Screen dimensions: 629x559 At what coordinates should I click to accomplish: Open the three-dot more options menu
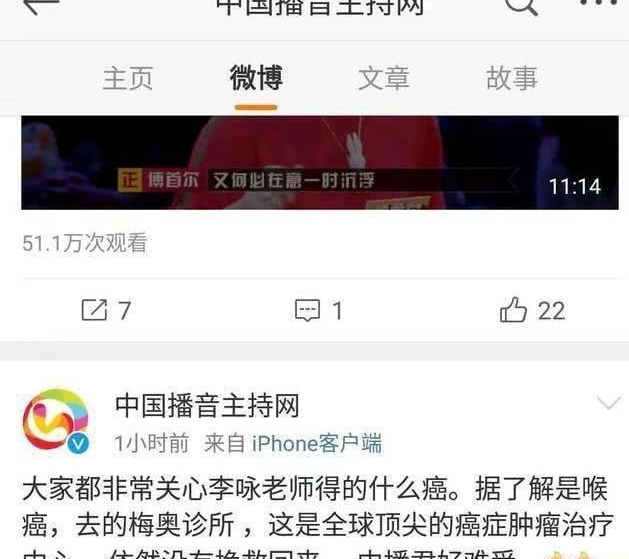(598, 3)
